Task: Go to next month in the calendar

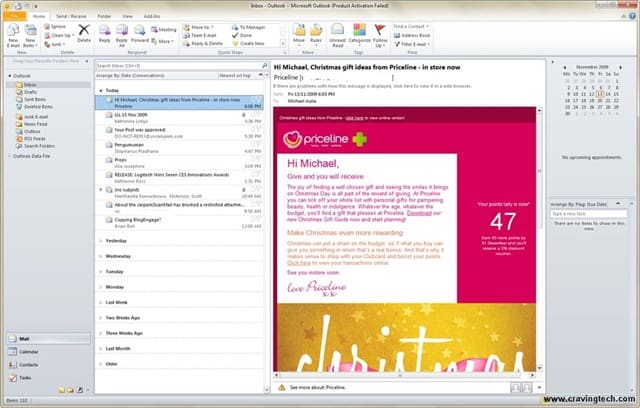Action: click(x=620, y=67)
